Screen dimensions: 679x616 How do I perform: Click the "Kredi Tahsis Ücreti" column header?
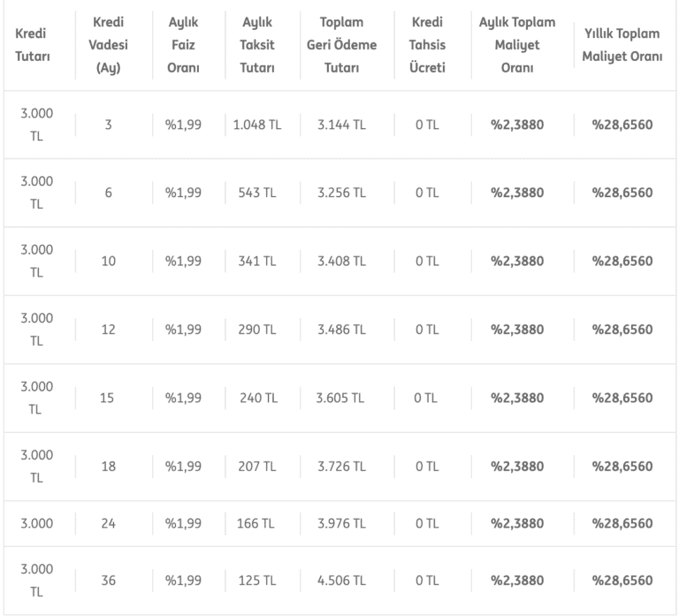tap(426, 44)
